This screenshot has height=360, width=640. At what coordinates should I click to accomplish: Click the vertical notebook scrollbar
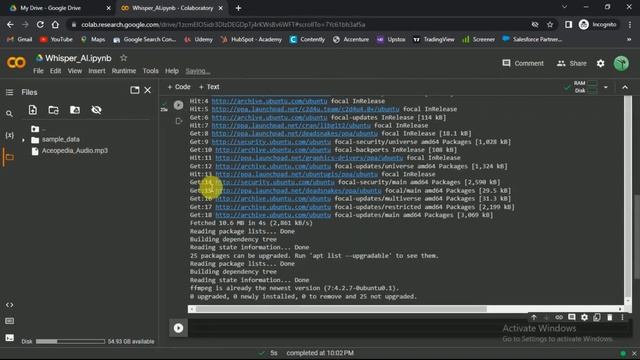click(636, 237)
